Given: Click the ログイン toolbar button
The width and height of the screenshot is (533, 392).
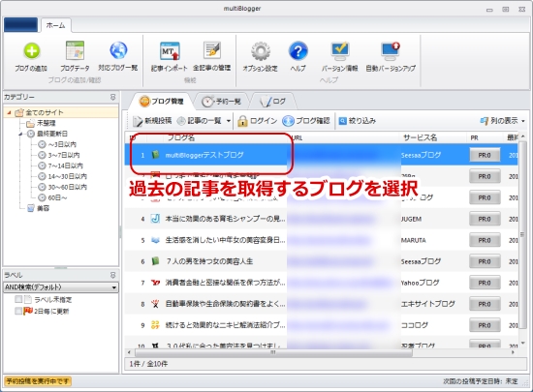Looking at the screenshot, I should click(258, 121).
